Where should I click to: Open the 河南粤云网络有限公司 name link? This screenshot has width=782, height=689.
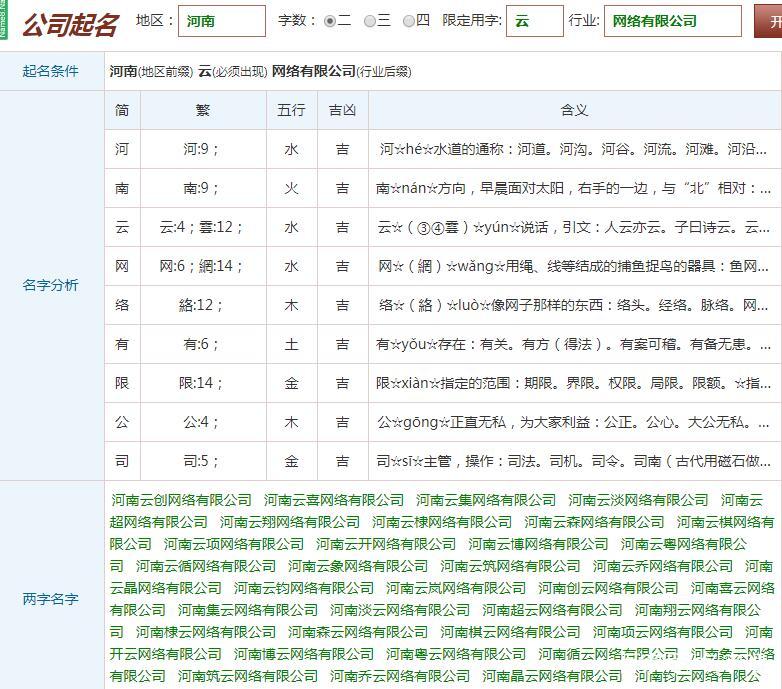click(456, 654)
